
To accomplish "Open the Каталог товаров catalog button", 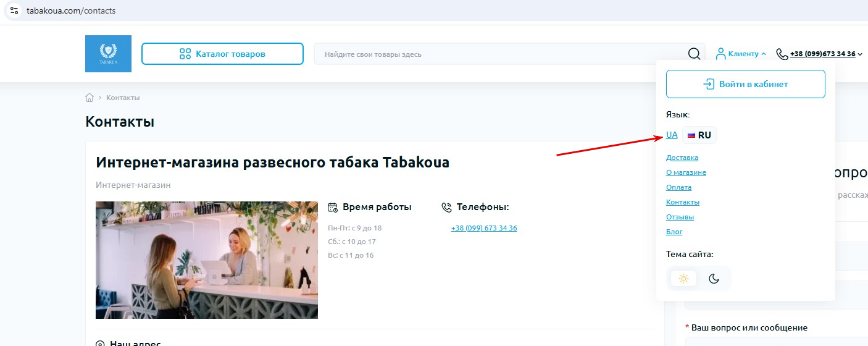I will [222, 54].
